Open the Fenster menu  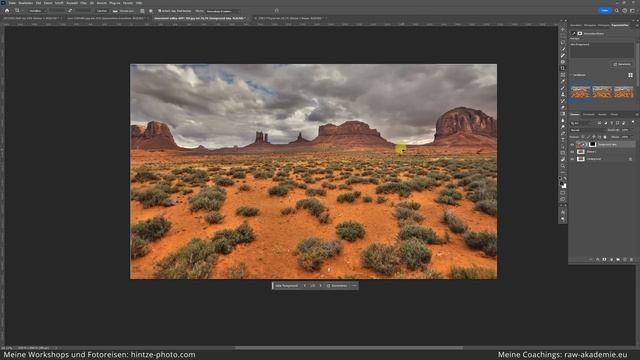click(128, 3)
